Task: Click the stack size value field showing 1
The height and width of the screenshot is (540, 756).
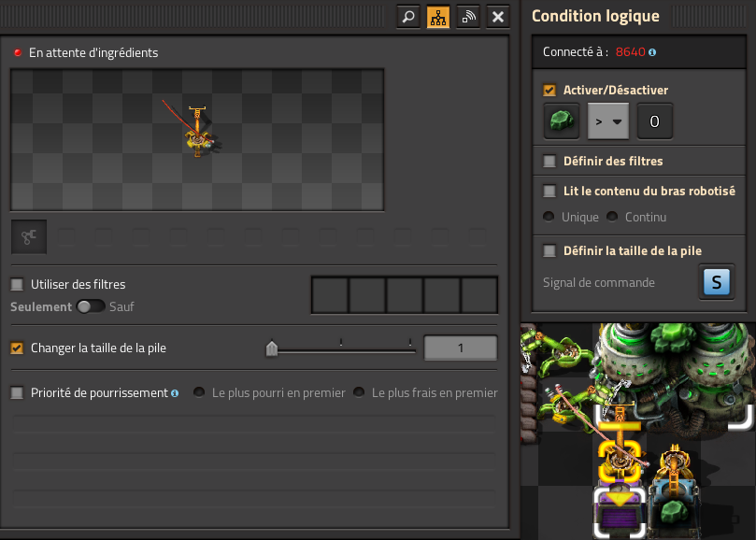Action: click(x=461, y=348)
